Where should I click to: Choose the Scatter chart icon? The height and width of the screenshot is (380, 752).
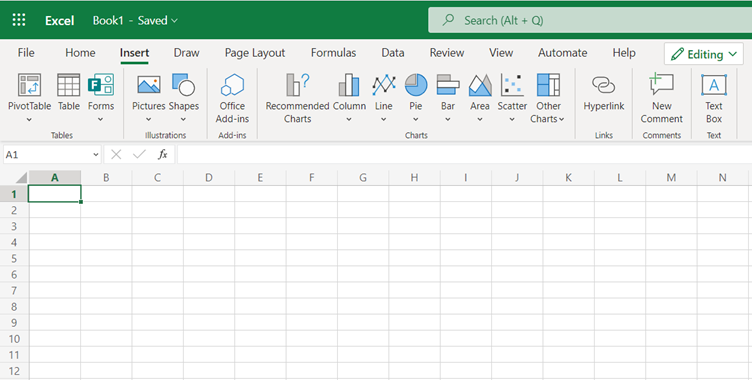tap(512, 85)
